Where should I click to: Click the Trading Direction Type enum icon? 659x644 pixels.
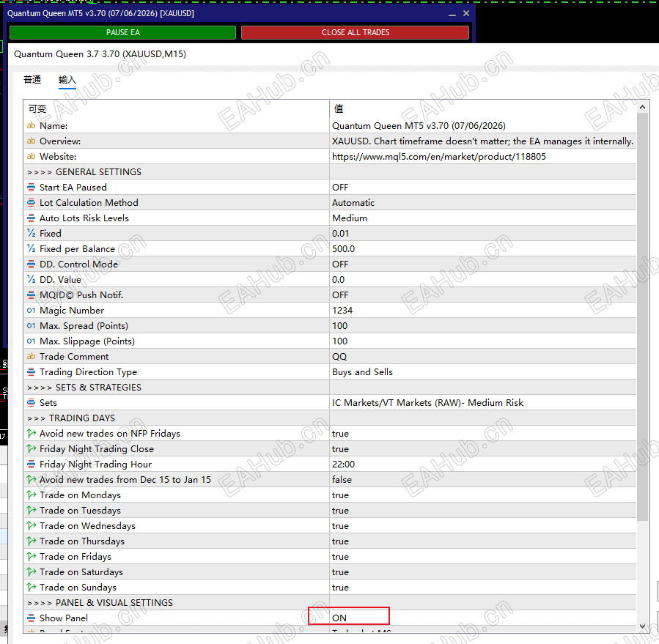pyautogui.click(x=31, y=371)
